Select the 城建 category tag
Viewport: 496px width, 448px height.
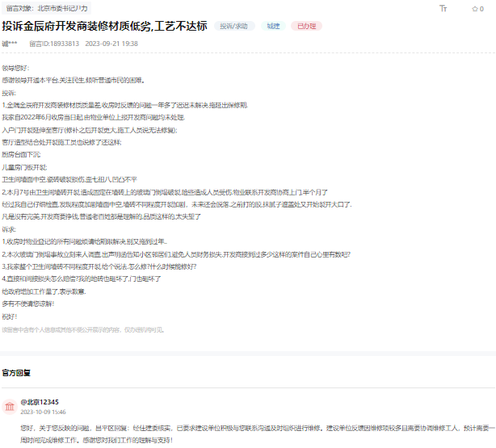point(273,26)
